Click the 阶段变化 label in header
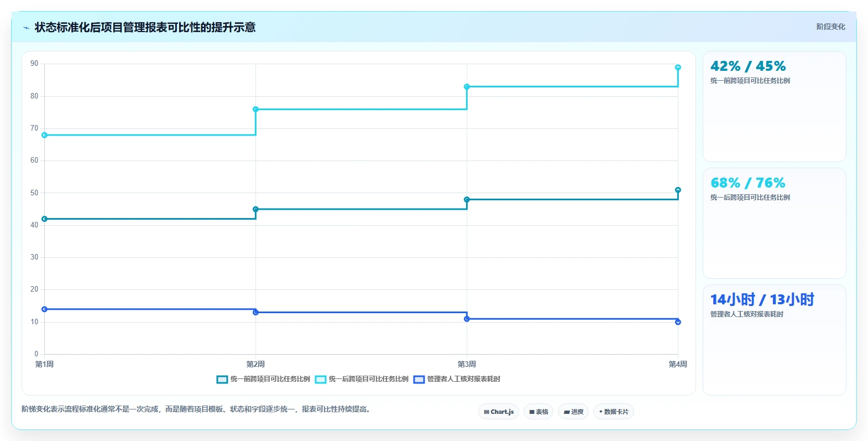 point(831,27)
